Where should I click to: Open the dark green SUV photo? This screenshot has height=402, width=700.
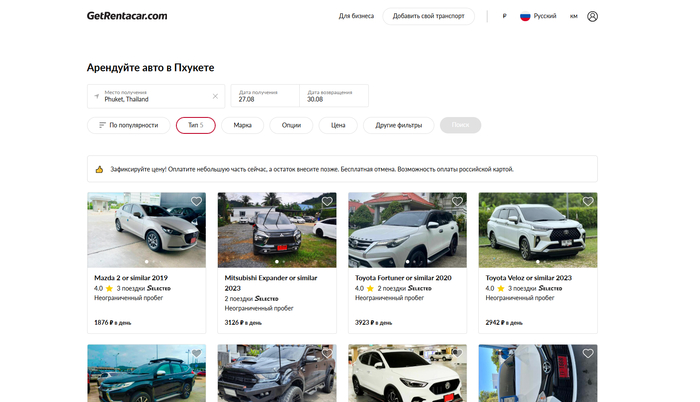click(146, 373)
